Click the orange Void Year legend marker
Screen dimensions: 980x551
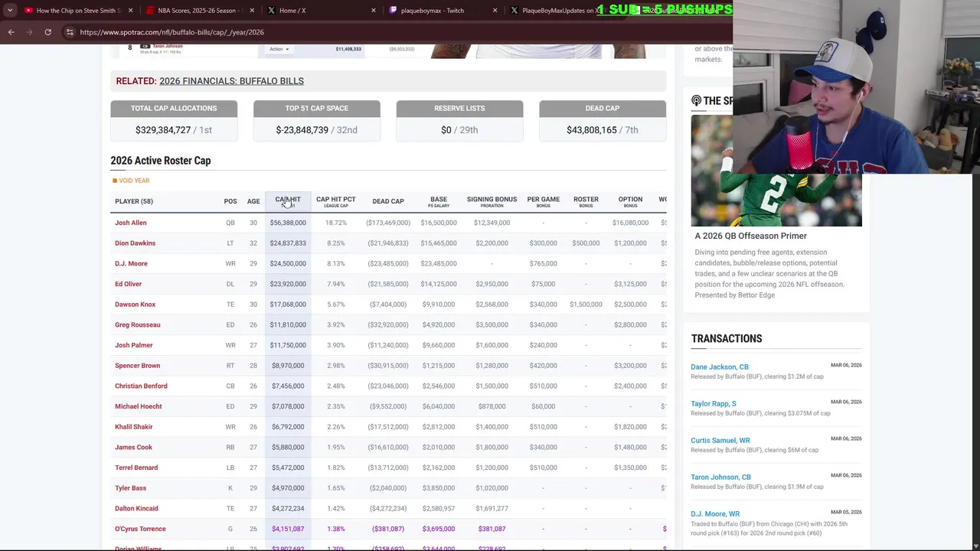coord(115,181)
